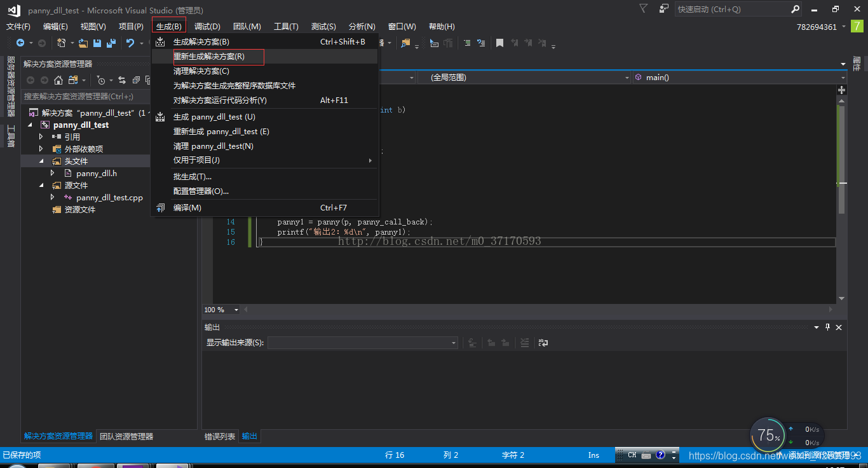Click the feedback icon in title bar
868x468 pixels.
[x=664, y=9]
